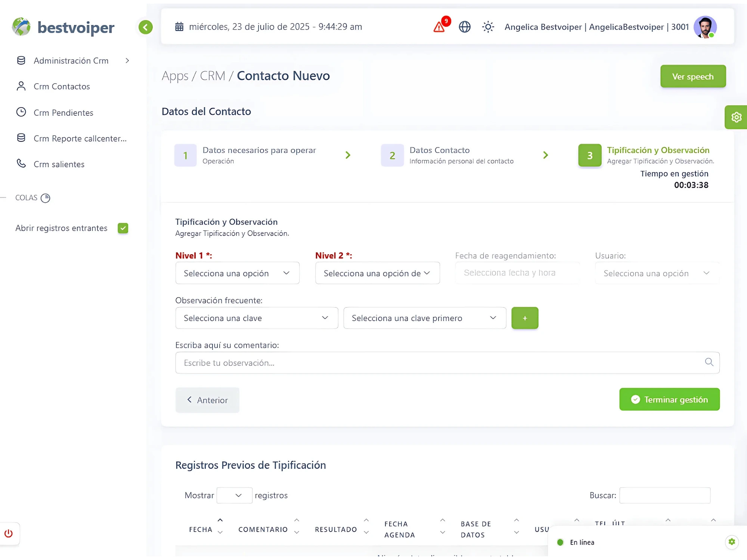Open the Selecciona una clave dropdown
Image resolution: width=747 pixels, height=560 pixels.
[x=257, y=318]
